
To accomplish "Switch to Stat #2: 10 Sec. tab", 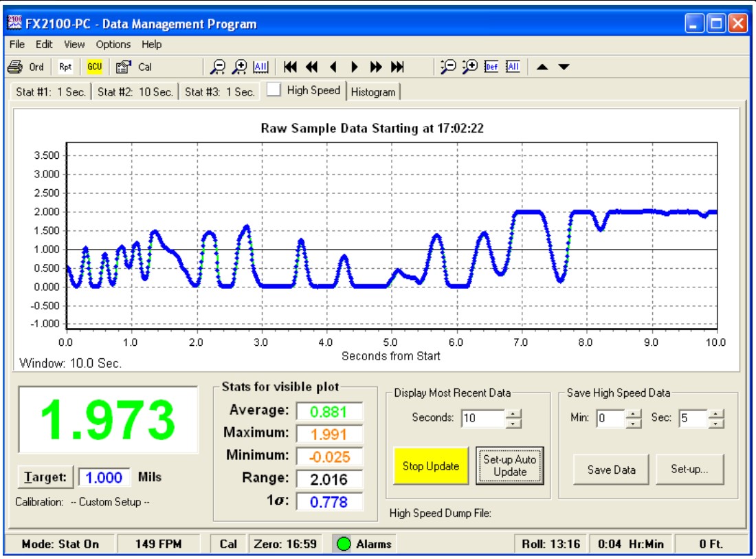I will tap(135, 92).
